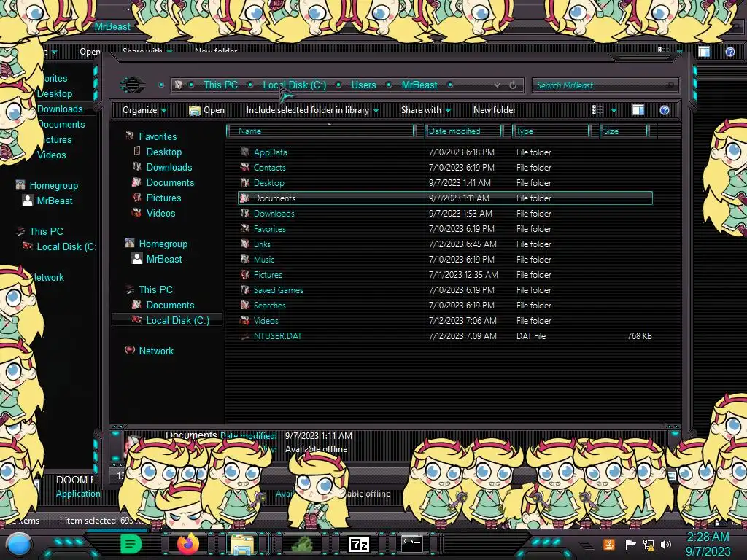This screenshot has height=560, width=747.
Task: Click Homegroup in front navigation pane
Action: [x=163, y=244]
